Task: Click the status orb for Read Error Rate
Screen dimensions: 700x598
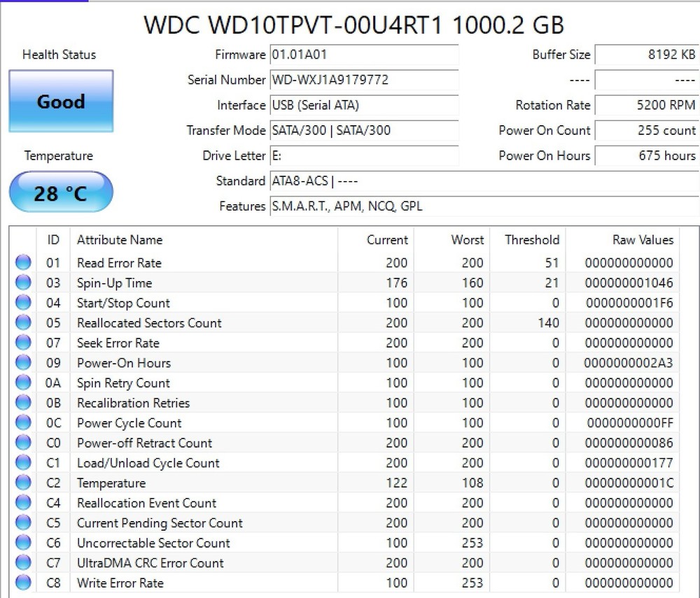Action: (23, 262)
